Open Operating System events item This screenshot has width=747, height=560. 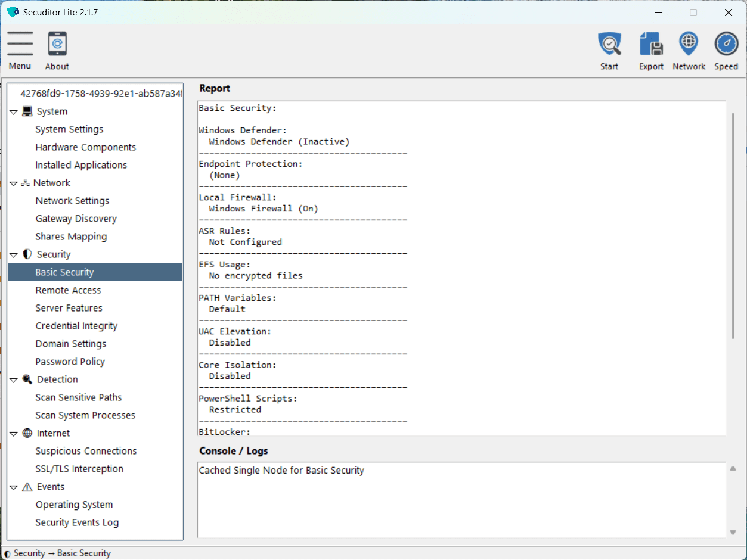point(74,505)
